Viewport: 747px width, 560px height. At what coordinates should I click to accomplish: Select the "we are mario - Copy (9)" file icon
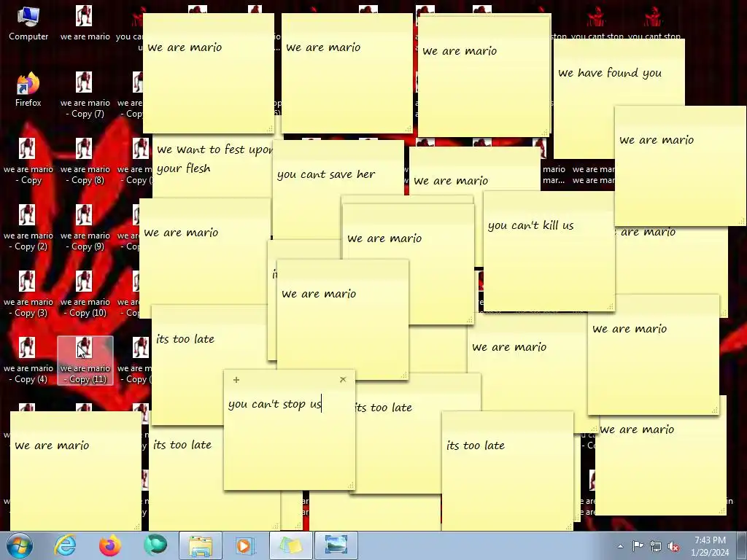point(85,227)
